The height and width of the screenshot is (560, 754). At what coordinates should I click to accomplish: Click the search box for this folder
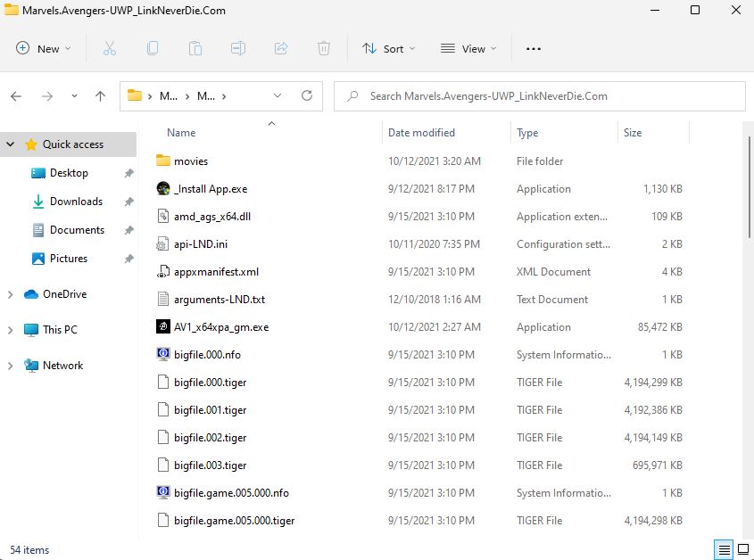pyautogui.click(x=540, y=96)
